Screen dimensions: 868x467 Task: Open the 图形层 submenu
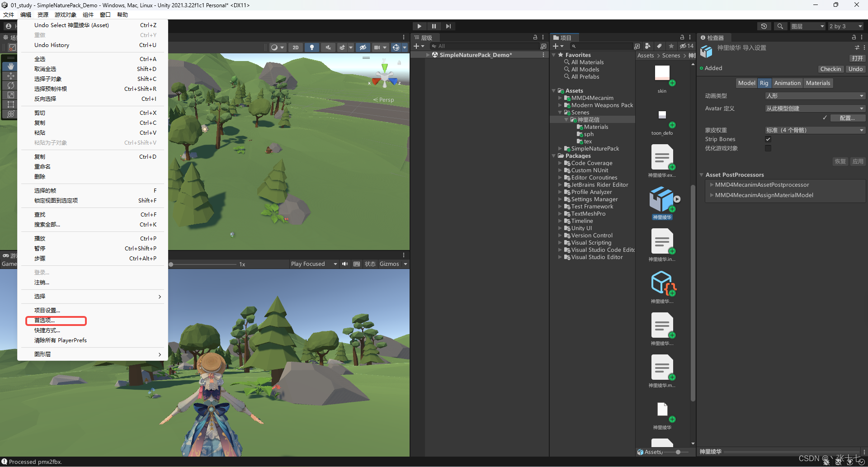93,354
